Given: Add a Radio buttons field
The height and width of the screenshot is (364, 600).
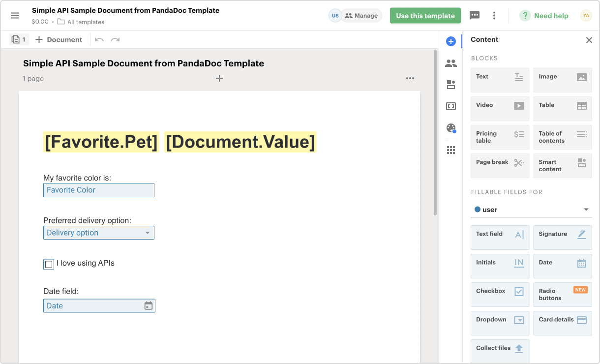Looking at the screenshot, I should (x=563, y=295).
